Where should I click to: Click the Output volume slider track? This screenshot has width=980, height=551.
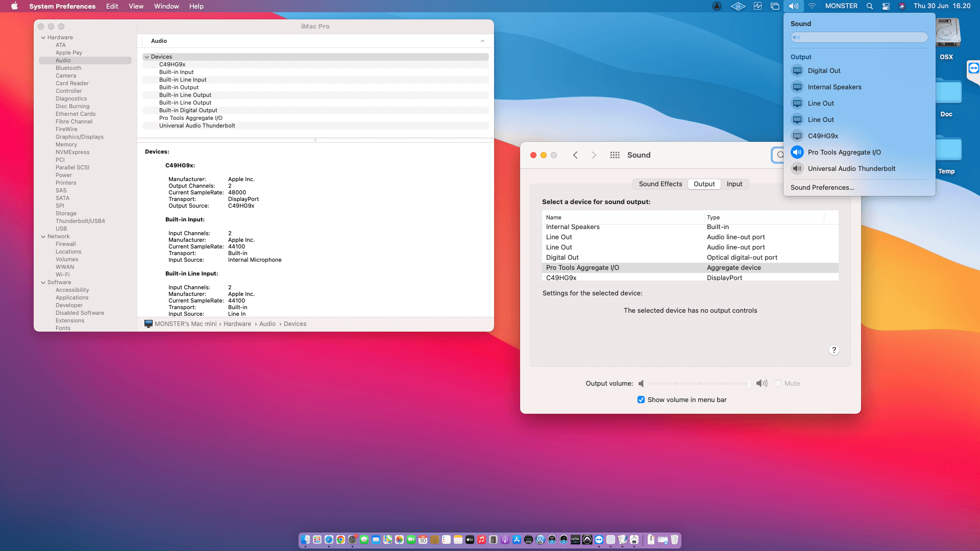[699, 384]
